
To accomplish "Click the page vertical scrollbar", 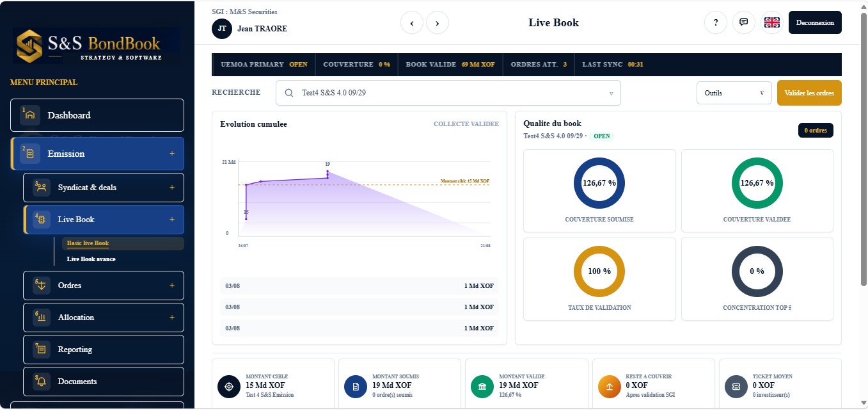I will point(864,150).
